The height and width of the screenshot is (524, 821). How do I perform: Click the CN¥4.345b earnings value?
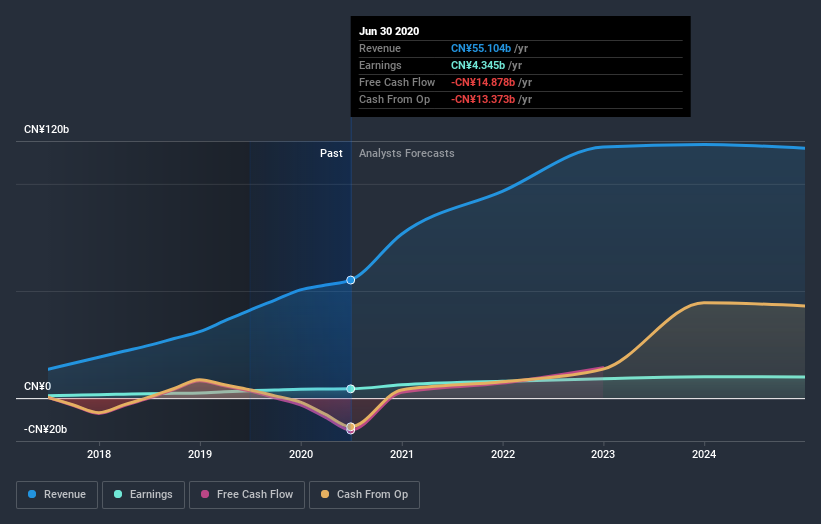pos(478,65)
